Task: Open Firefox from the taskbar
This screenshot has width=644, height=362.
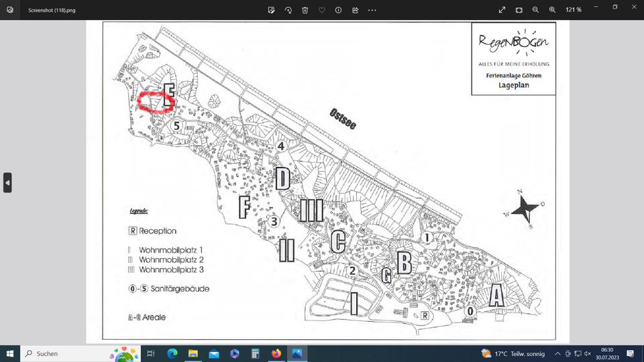Action: point(276,353)
